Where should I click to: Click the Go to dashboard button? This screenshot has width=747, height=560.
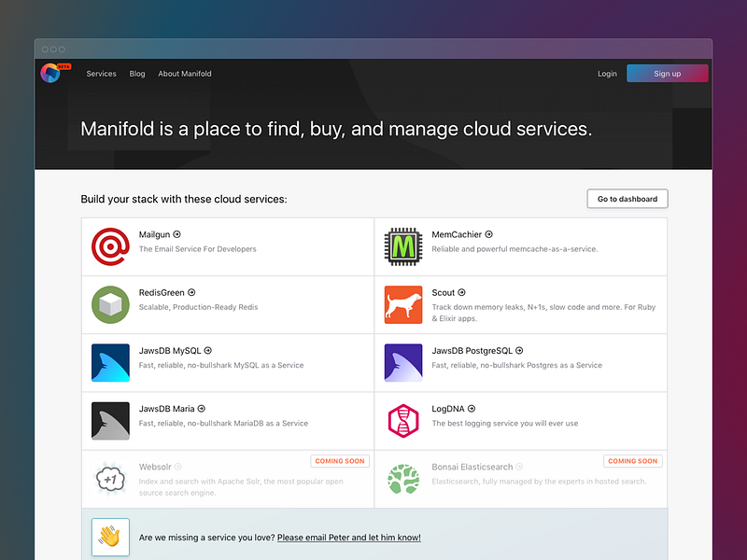click(x=627, y=199)
